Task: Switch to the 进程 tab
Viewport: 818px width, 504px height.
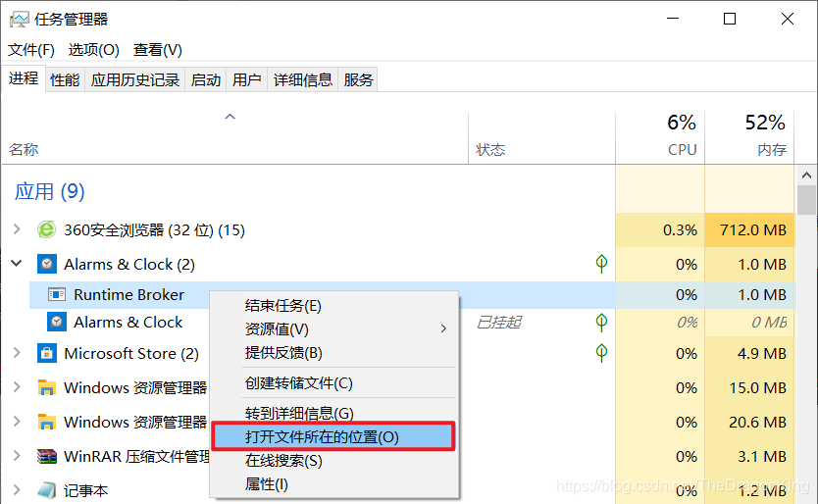Action: tap(24, 78)
